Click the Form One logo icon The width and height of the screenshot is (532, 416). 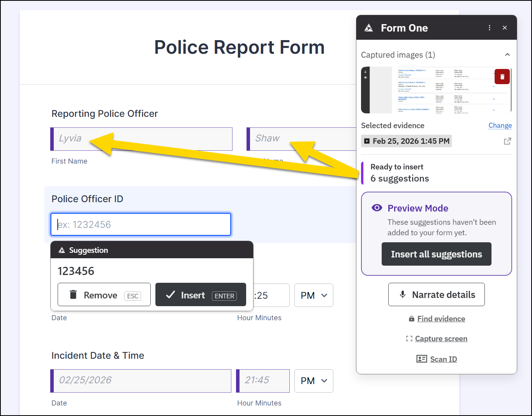pos(368,28)
